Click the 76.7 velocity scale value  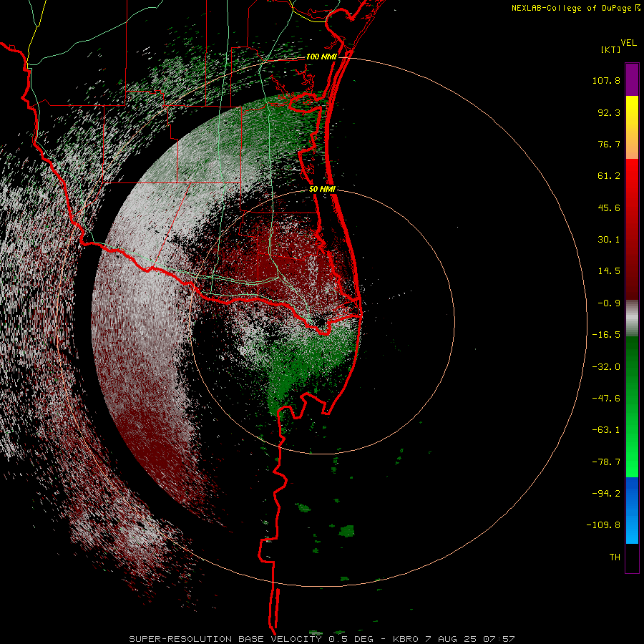(609, 144)
